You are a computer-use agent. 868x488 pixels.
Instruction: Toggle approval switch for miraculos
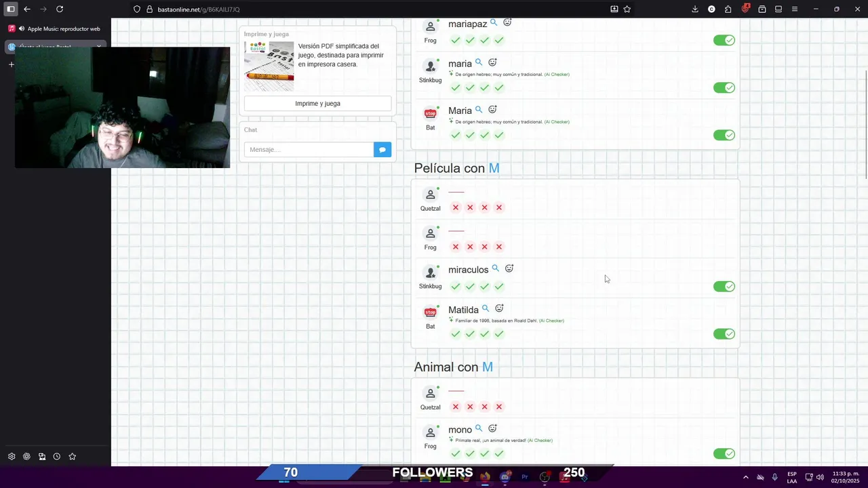pyautogui.click(x=724, y=286)
